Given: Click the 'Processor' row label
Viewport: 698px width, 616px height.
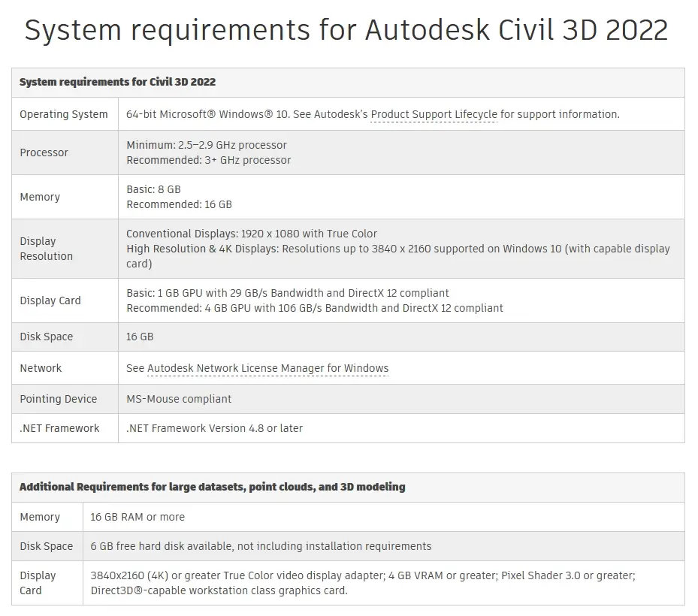Looking at the screenshot, I should coord(44,152).
